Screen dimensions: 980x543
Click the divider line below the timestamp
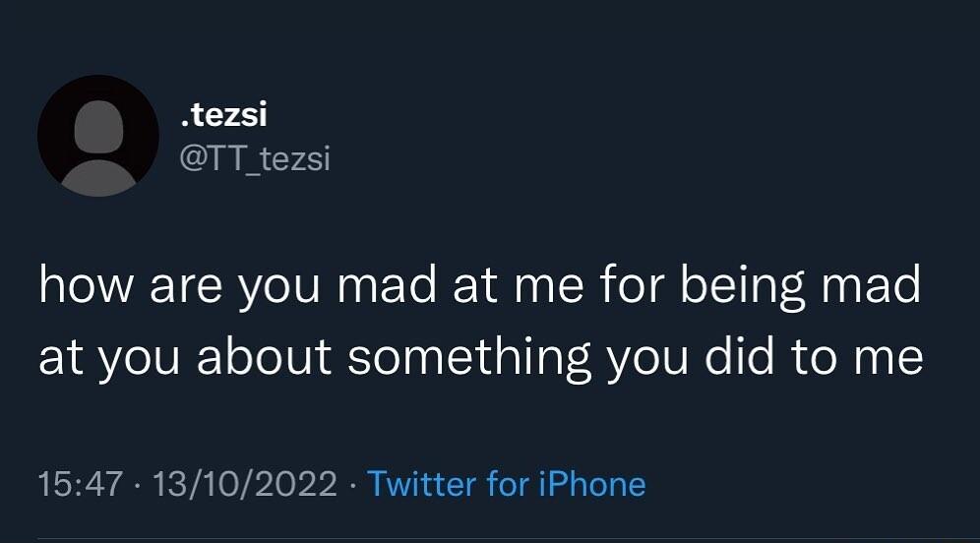pos(490,539)
